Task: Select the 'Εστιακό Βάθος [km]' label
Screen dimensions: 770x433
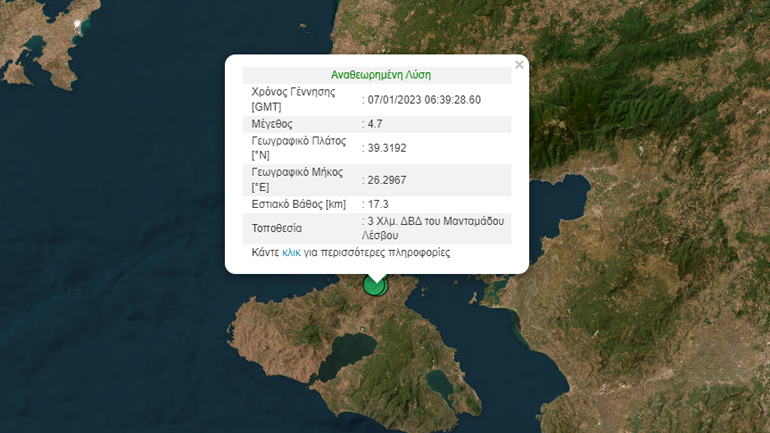Action: (x=298, y=204)
